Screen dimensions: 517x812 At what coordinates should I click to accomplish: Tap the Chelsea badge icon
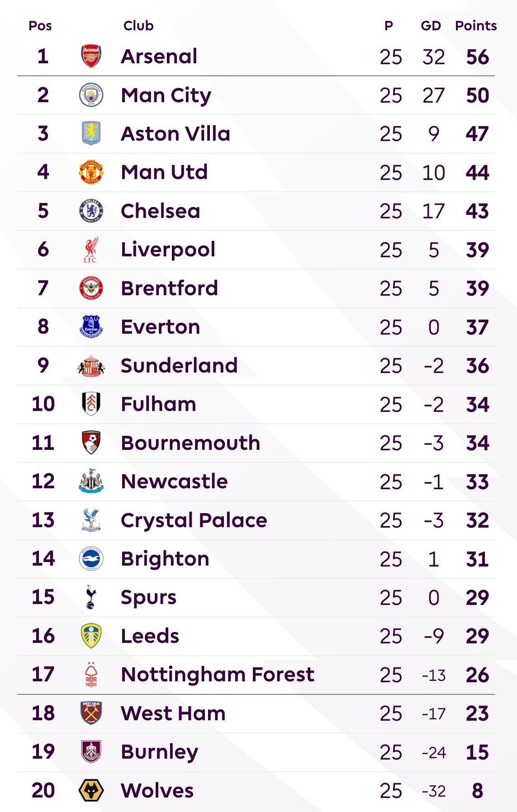pos(91,211)
